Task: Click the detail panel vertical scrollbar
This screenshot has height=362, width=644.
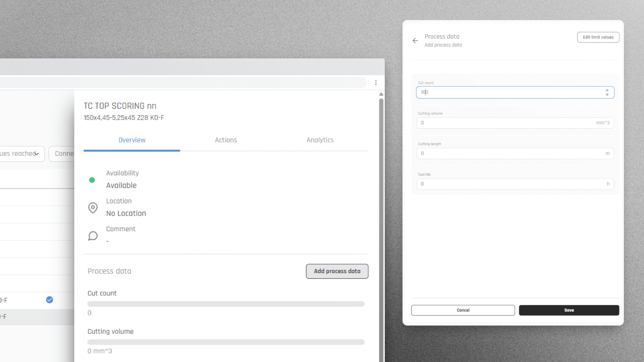Action: tap(381, 229)
